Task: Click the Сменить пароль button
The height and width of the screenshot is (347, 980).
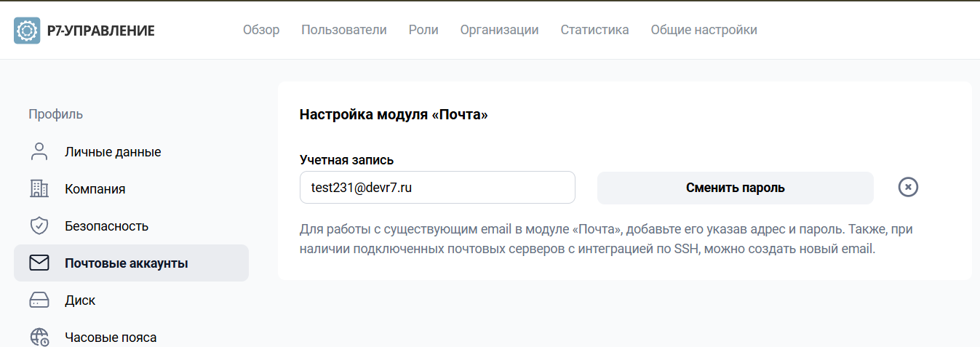Action: (735, 188)
